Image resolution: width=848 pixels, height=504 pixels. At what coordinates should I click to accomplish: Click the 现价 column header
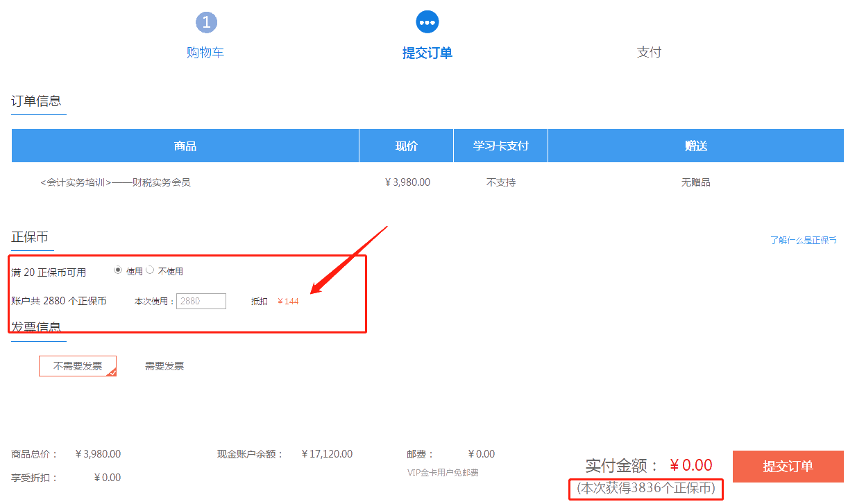406,146
